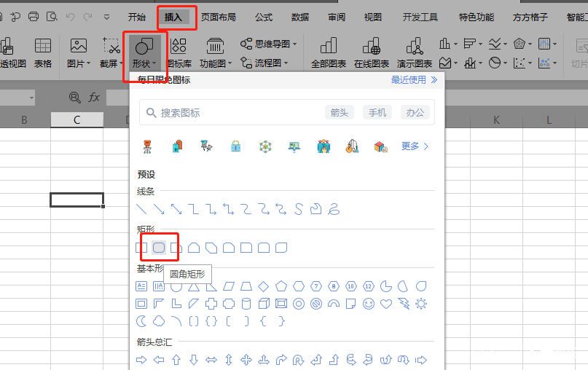Image resolution: width=588 pixels, height=370 pixels.
Task: Switch to the 开始 ribbon tab
Action: click(x=136, y=17)
